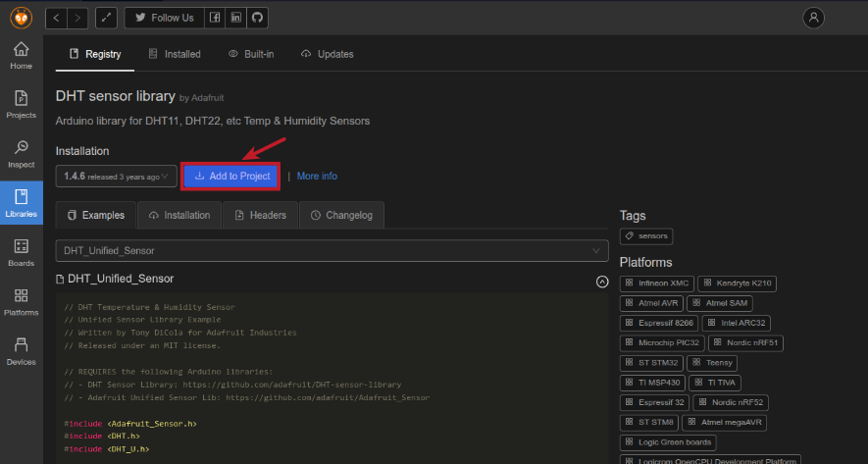Click the Follow Us Twitter button
Image resolution: width=868 pixels, height=464 pixels.
point(164,18)
